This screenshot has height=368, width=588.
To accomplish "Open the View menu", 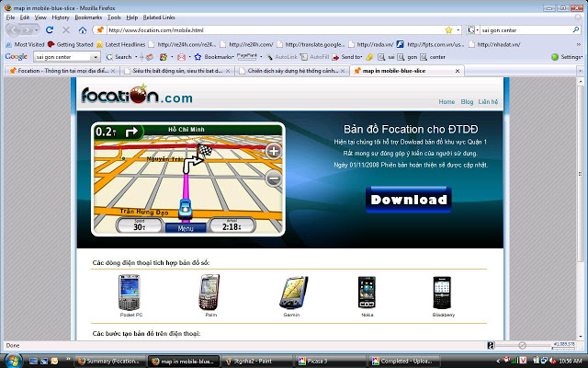I will (x=40, y=17).
